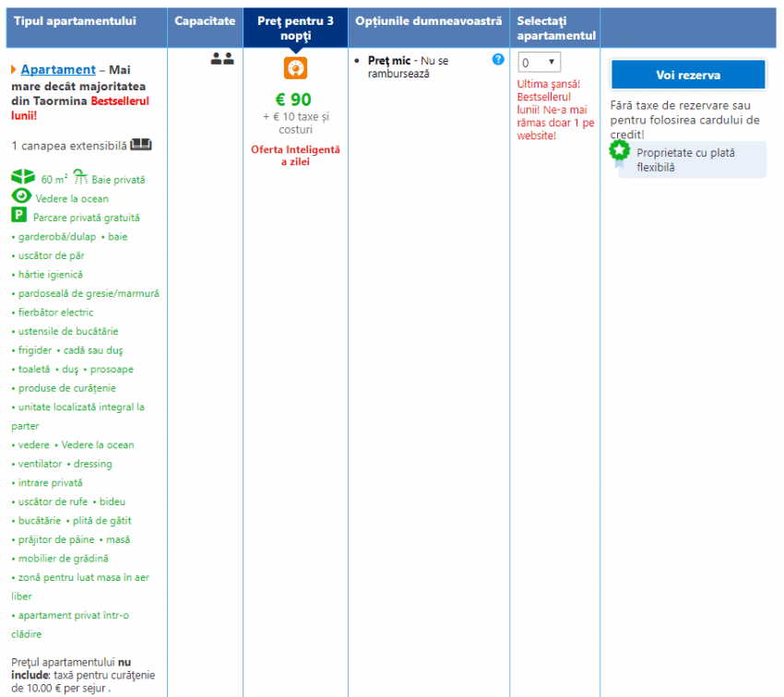Click the Proprietate cu plată flexibilă label
This screenshot has height=697, width=784.
[x=685, y=159]
